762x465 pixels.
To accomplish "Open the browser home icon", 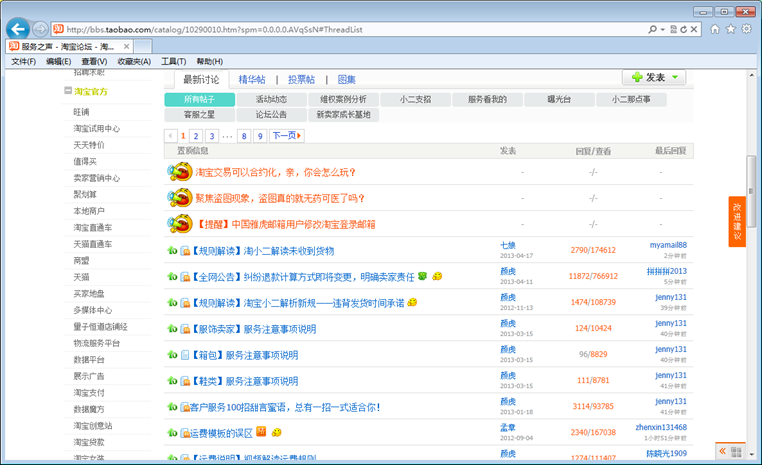I will click(x=715, y=29).
